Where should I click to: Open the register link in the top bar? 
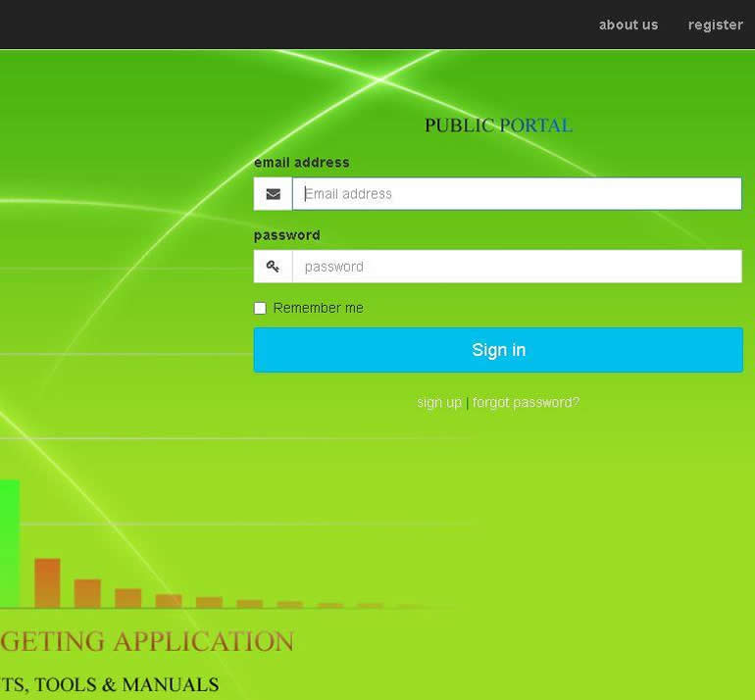click(x=715, y=25)
